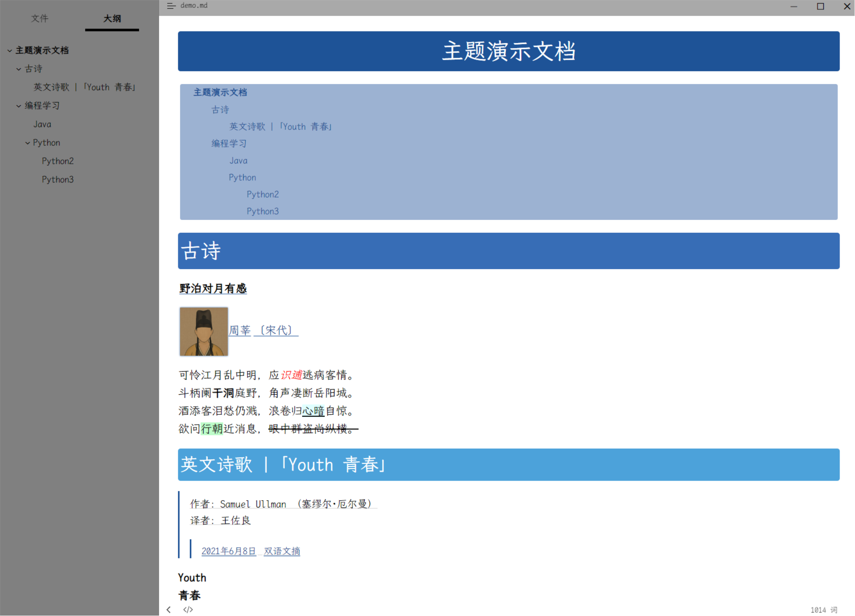Close the demo.md window
Image resolution: width=855 pixels, height=616 pixels.
tap(846, 6)
